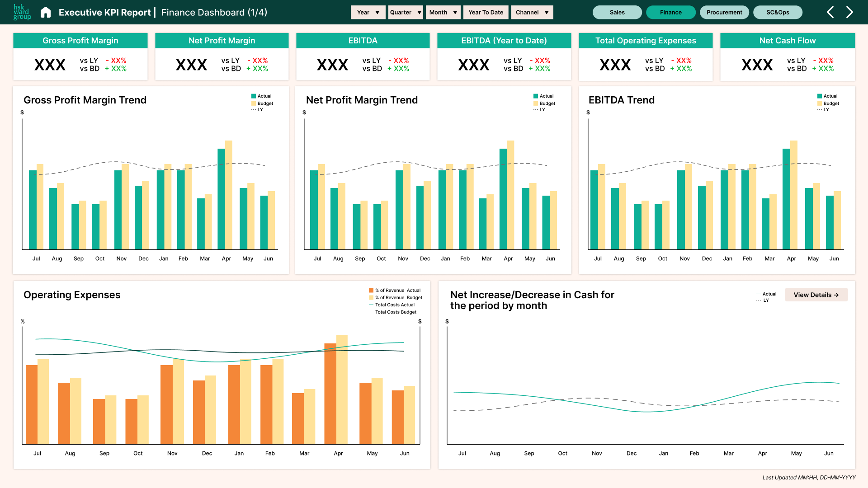Image resolution: width=868 pixels, height=488 pixels.
Task: Click the EBITDA (Year to Date) card header
Action: point(504,41)
